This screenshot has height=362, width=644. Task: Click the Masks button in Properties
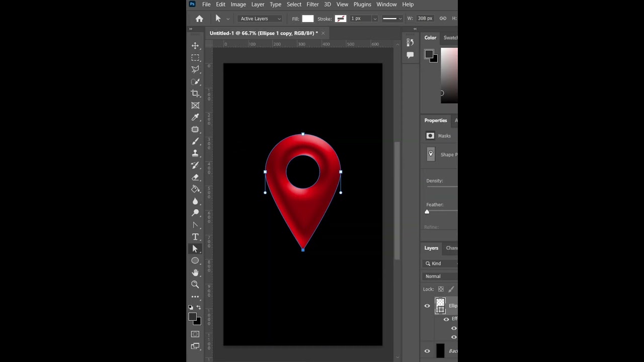click(x=430, y=136)
